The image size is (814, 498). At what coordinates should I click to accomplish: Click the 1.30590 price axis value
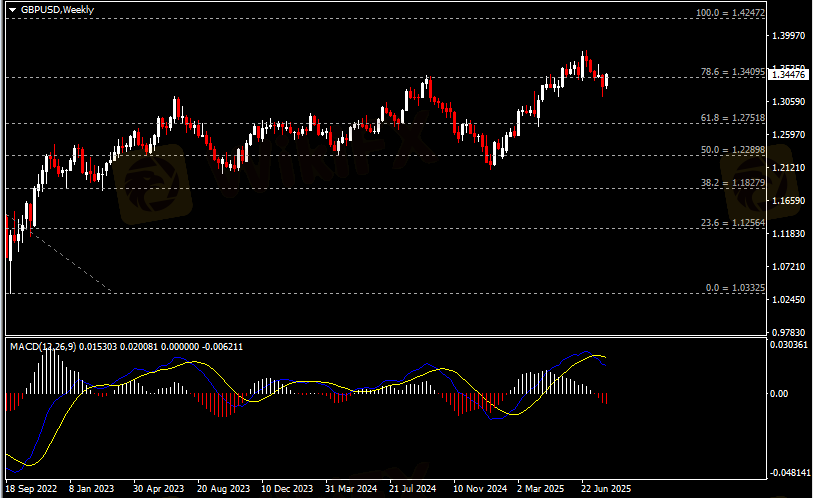coord(789,101)
